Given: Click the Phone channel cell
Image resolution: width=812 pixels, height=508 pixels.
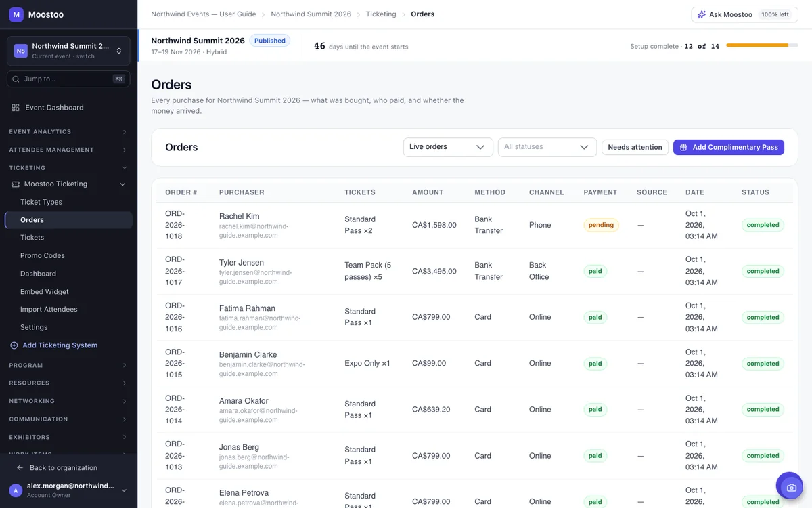Looking at the screenshot, I should click(540, 225).
